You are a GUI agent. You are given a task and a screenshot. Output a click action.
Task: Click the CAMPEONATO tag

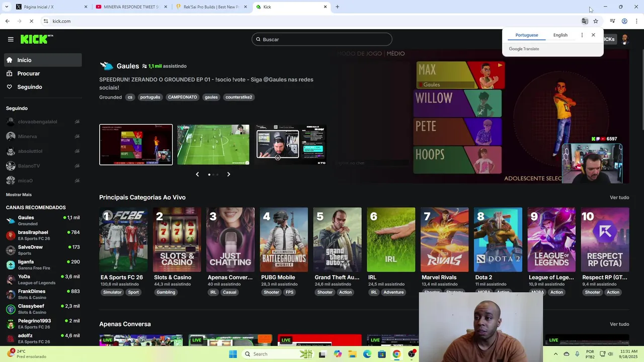pos(183,97)
